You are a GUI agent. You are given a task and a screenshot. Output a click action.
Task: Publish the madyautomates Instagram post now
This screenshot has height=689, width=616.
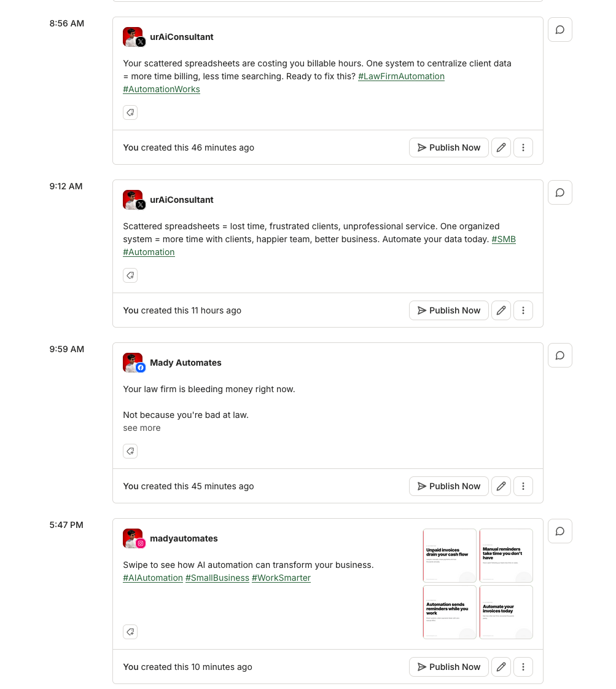448,667
